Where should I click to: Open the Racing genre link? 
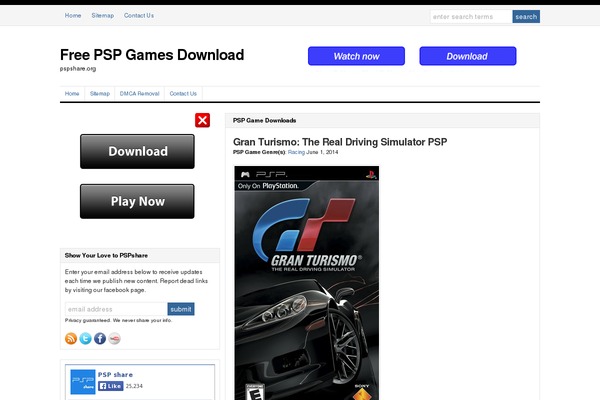(296, 152)
